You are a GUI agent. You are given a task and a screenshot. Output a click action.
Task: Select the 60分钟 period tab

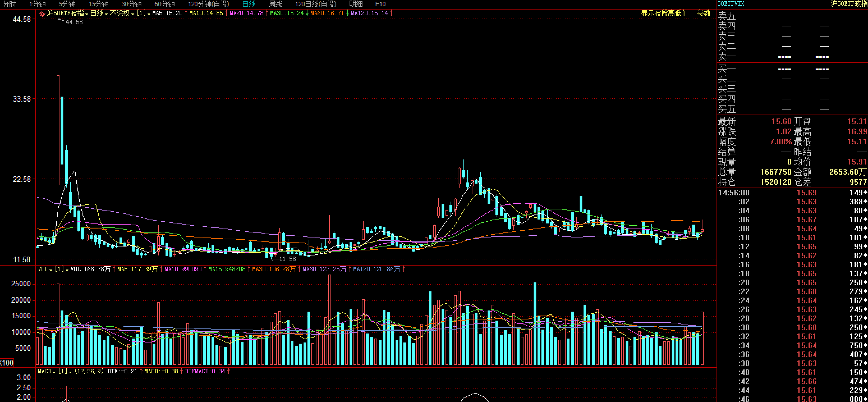[x=164, y=4]
